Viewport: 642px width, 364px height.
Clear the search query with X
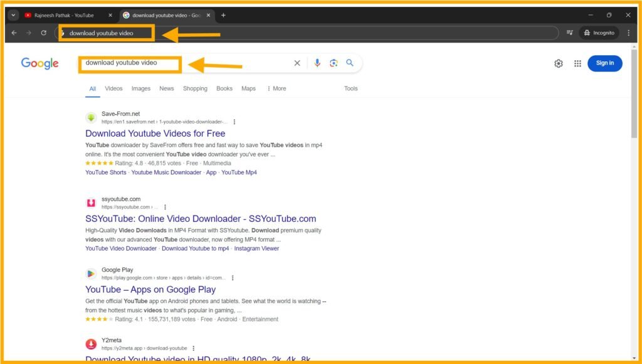(297, 63)
